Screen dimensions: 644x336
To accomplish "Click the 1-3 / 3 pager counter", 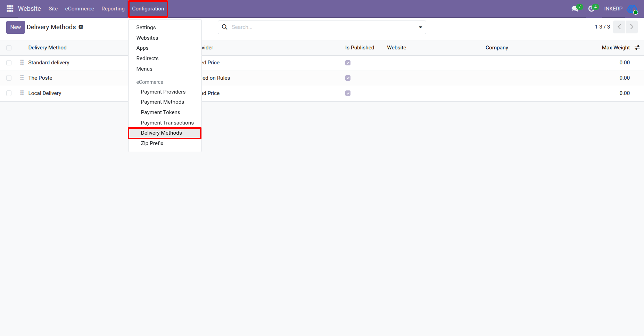I will click(602, 27).
